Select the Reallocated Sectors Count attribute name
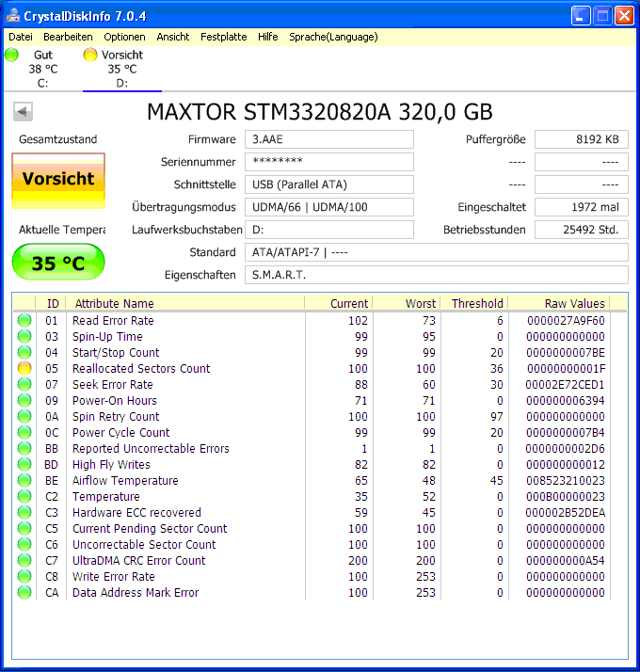The image size is (640, 672). pos(141,369)
